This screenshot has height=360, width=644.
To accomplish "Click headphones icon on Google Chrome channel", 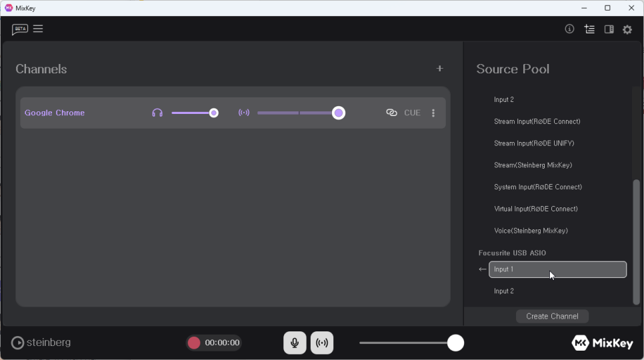I will click(x=157, y=113).
